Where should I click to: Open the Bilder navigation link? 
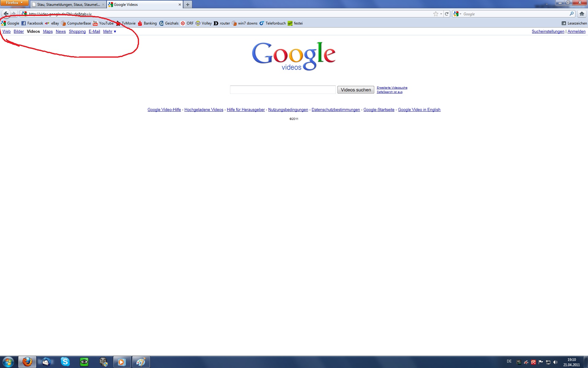pyautogui.click(x=19, y=32)
